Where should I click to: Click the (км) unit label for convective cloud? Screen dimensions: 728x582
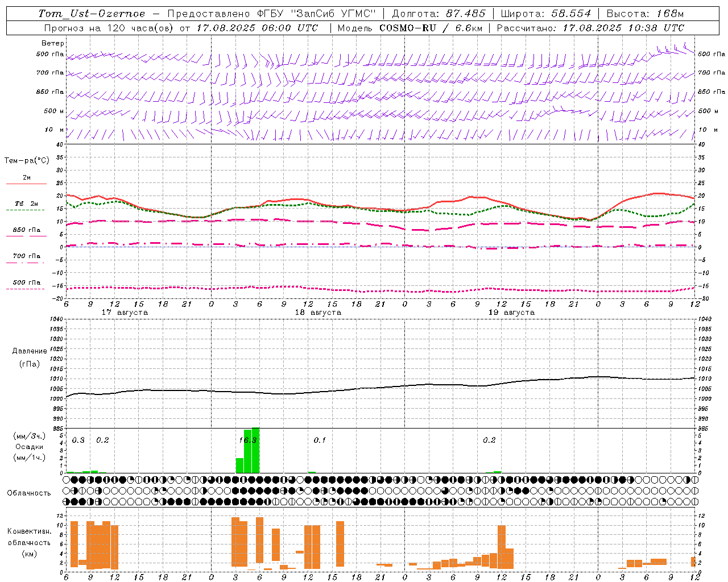coord(30,554)
